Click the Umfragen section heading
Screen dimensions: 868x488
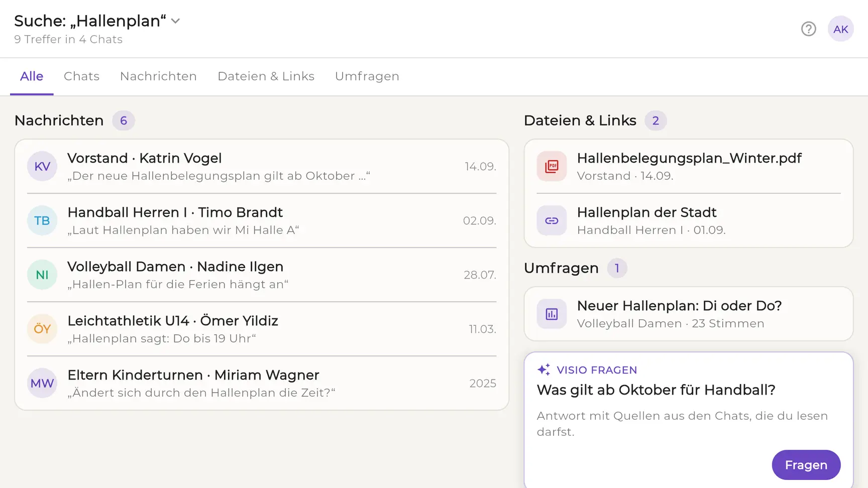pos(561,268)
